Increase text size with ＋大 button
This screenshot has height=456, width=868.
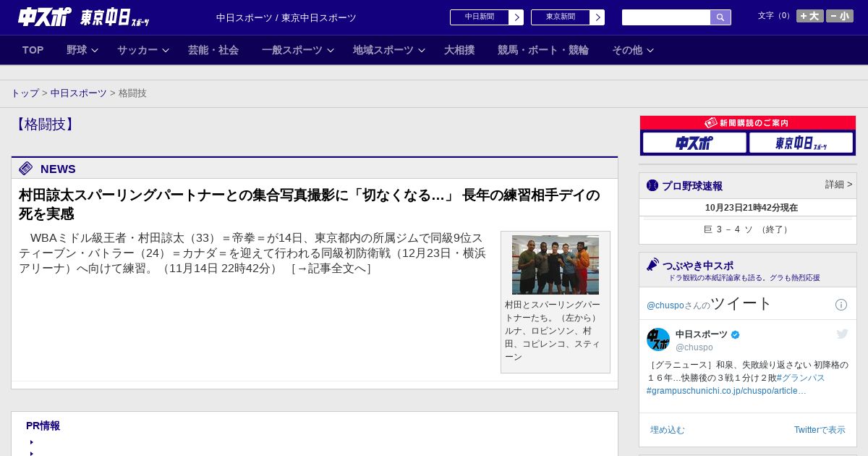point(809,16)
